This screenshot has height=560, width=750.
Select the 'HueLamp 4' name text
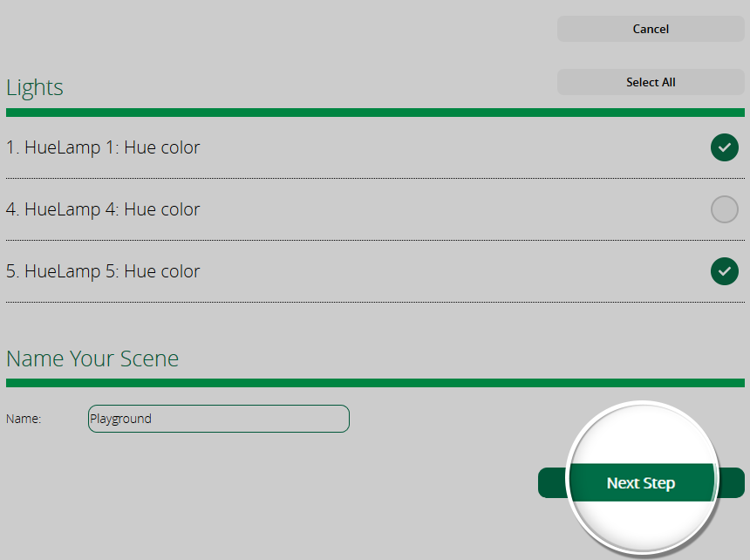[70, 209]
